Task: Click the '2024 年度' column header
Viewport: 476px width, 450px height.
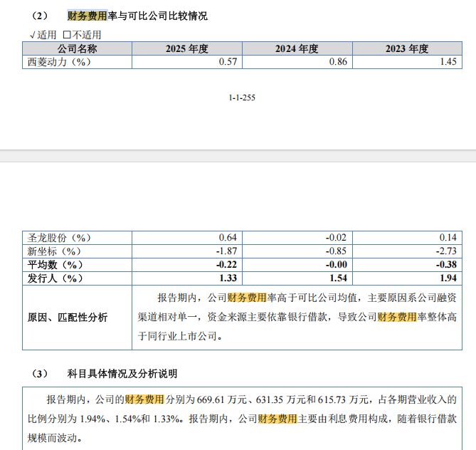Action: coord(297,48)
